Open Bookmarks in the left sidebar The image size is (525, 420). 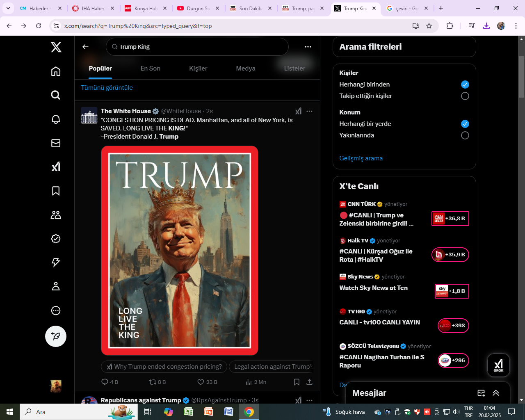pos(56,191)
